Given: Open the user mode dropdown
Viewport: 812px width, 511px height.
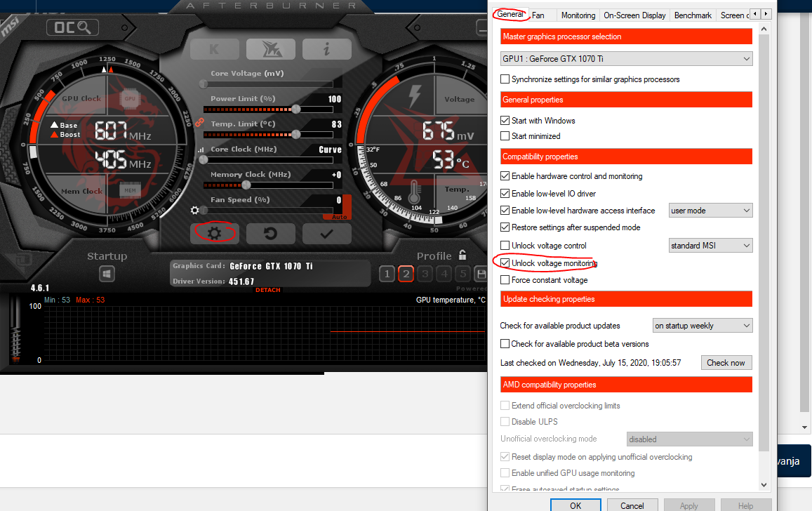Looking at the screenshot, I should pos(710,211).
